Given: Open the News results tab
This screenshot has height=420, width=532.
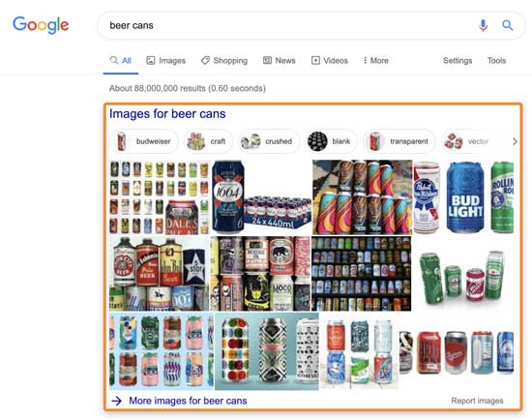Looking at the screenshot, I should tap(280, 60).
